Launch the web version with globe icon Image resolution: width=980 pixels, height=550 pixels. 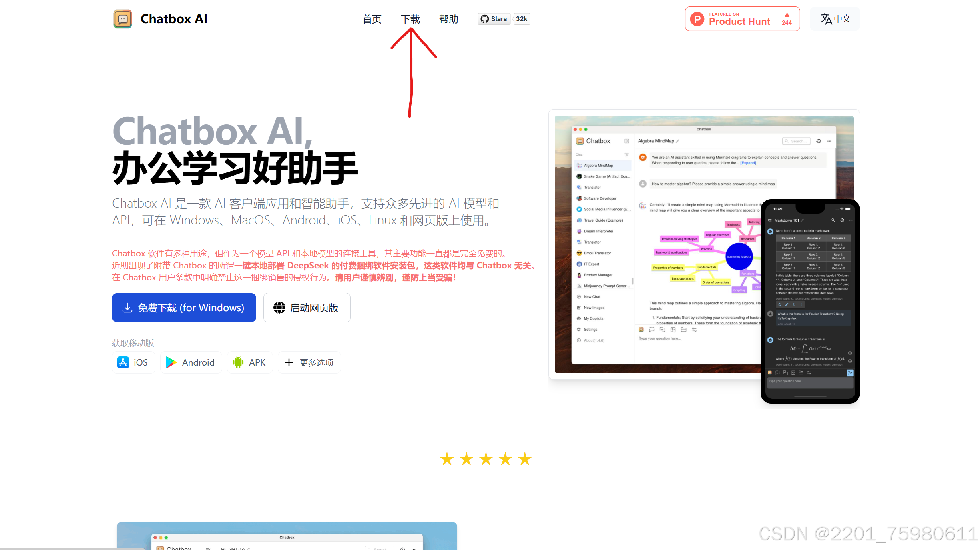(x=307, y=308)
